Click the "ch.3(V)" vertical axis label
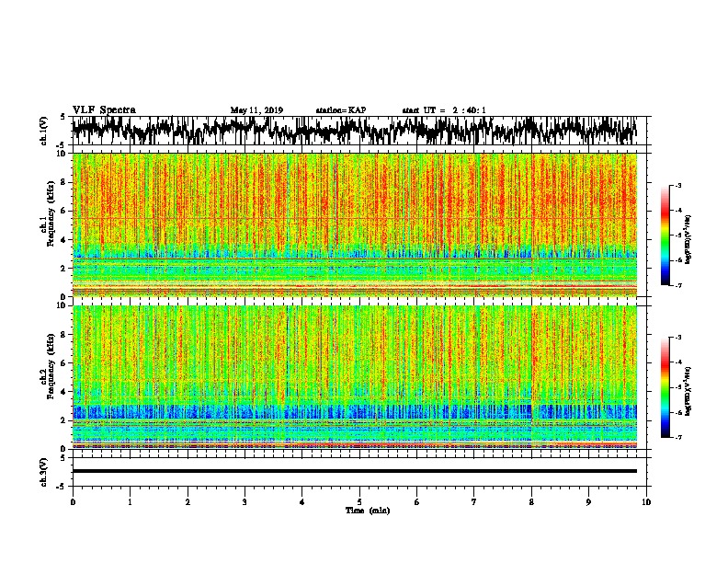Viewport: 728px width, 563px height. [x=43, y=472]
